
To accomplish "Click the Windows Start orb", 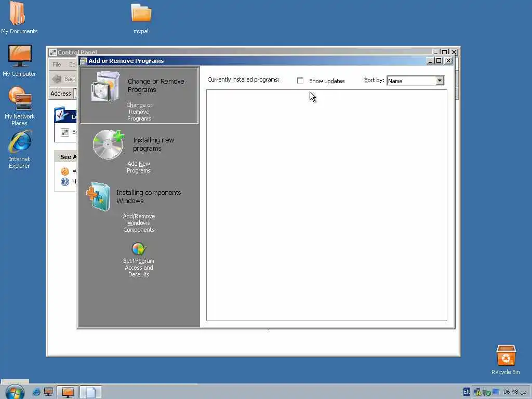I will [x=15, y=392].
